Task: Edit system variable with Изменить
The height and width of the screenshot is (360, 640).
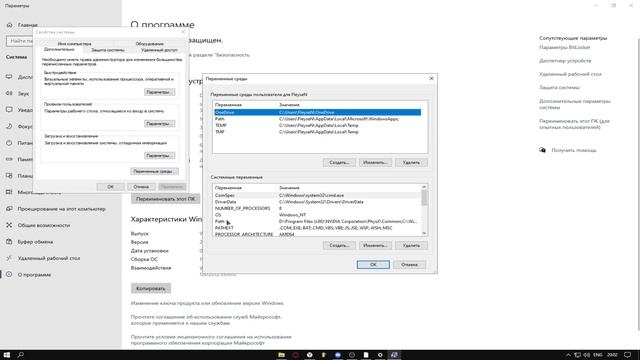Action: 375,245
